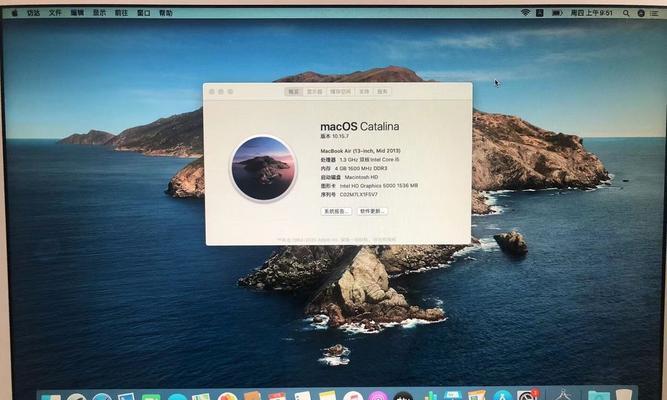Open the blue Downloads folder in Dock
Screen dimensions: 667x400
pos(598,396)
